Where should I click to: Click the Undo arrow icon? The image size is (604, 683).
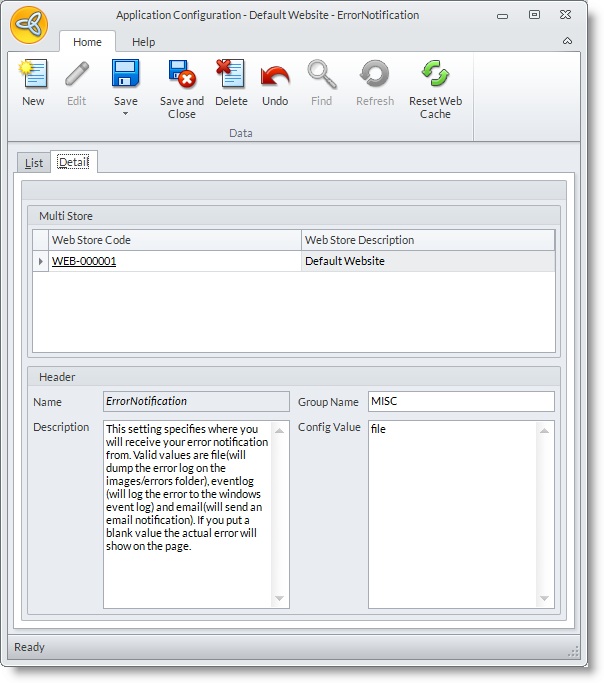[275, 75]
